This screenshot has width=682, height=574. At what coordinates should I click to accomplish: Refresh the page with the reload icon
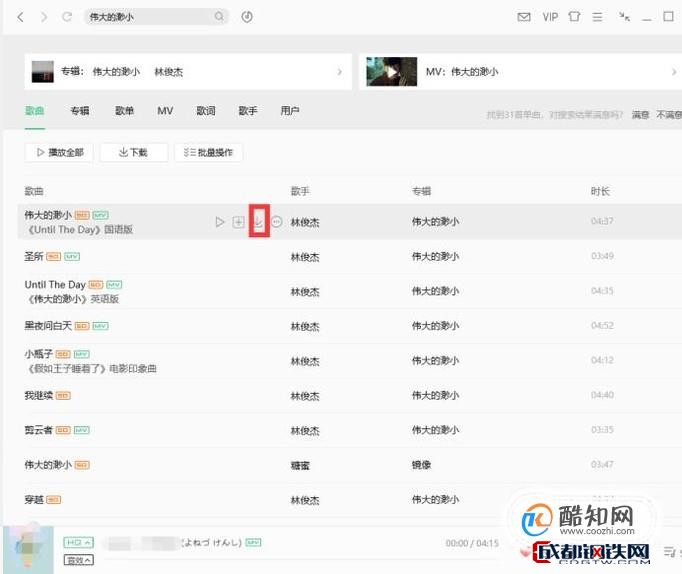click(x=67, y=17)
